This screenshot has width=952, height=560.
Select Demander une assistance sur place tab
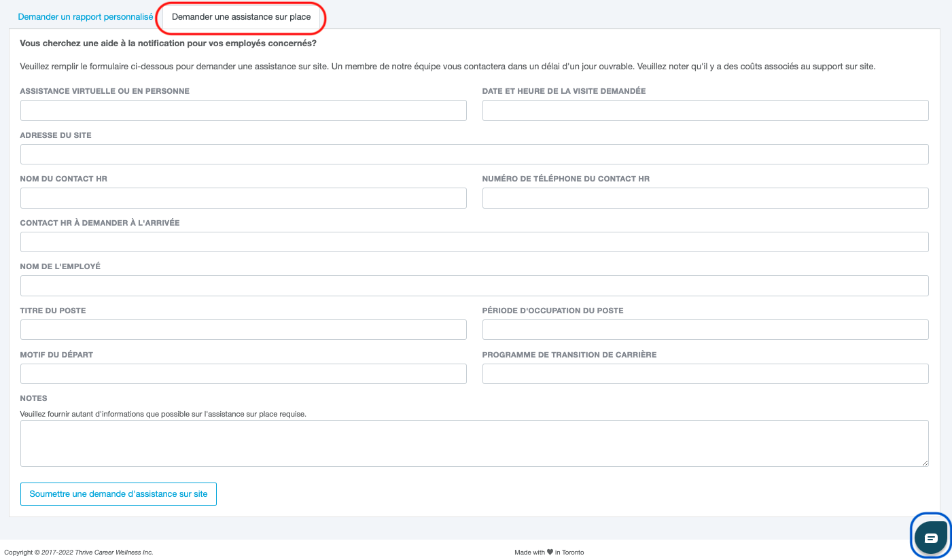pos(241,16)
